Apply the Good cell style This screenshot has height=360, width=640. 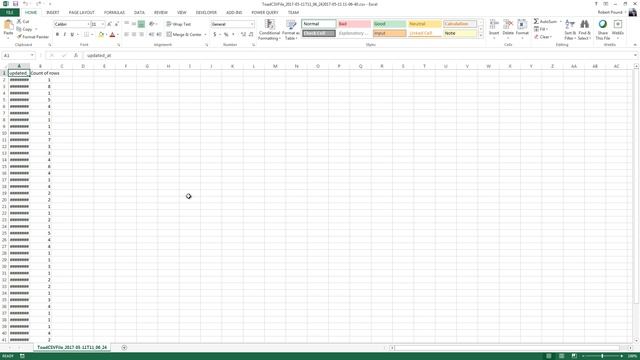click(x=389, y=24)
